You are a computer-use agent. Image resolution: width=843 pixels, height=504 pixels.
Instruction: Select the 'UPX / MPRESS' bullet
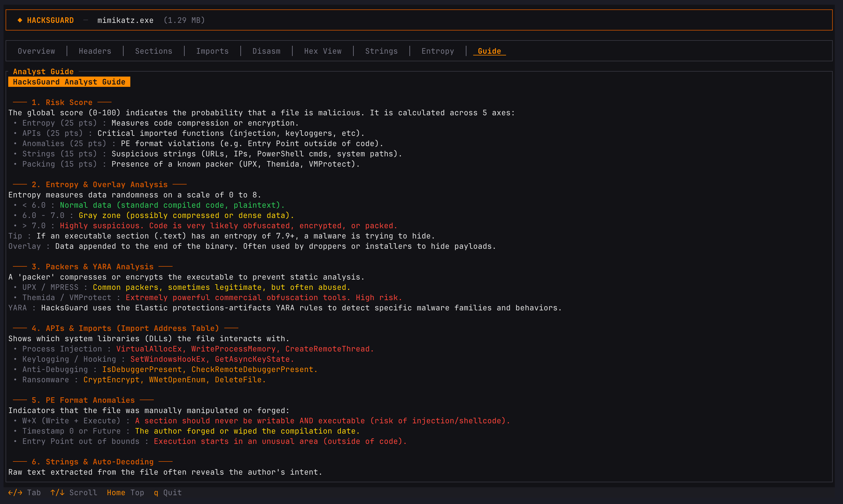182,287
